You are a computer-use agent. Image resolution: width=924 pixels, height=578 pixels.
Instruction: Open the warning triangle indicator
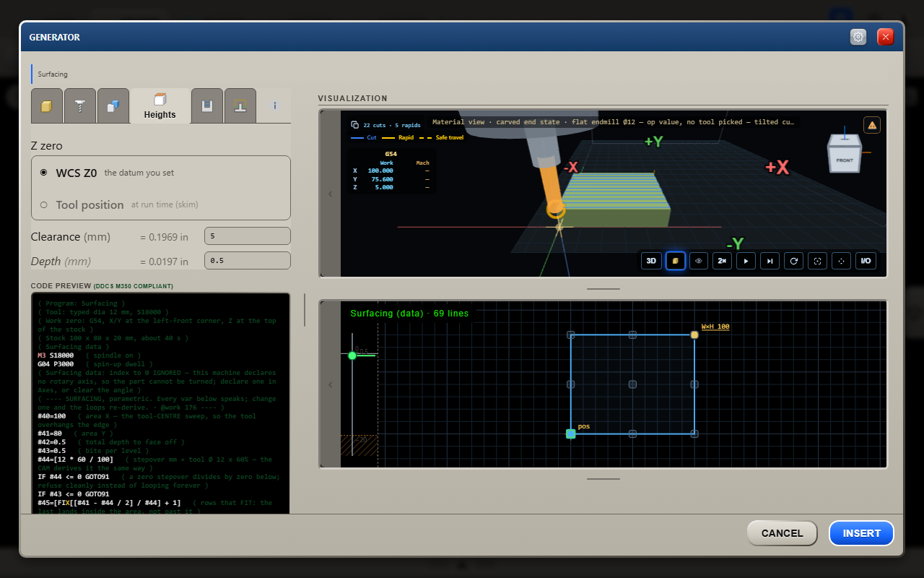click(x=872, y=126)
